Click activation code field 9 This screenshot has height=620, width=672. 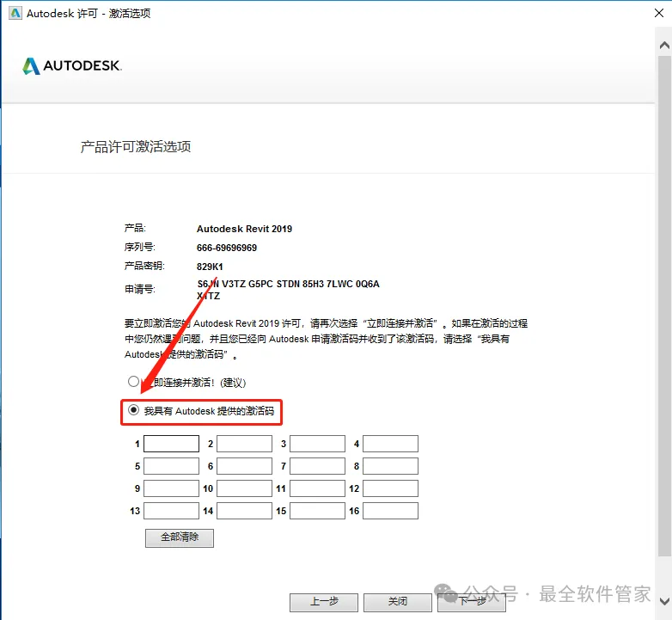tap(171, 488)
